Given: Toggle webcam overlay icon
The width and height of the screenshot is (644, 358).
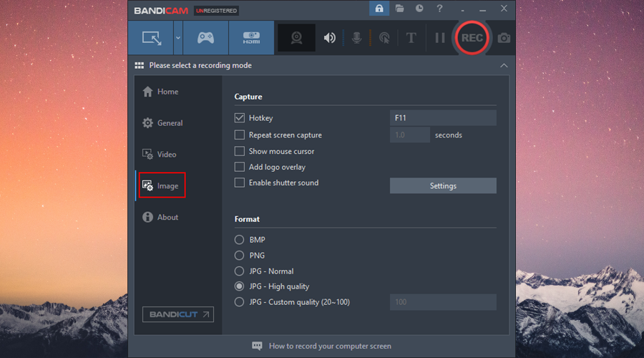Looking at the screenshot, I should click(296, 38).
